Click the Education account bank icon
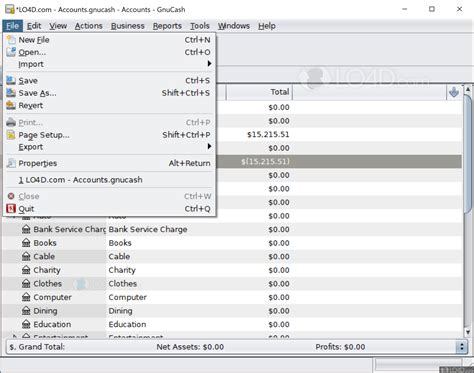474x373 pixels. click(x=26, y=324)
